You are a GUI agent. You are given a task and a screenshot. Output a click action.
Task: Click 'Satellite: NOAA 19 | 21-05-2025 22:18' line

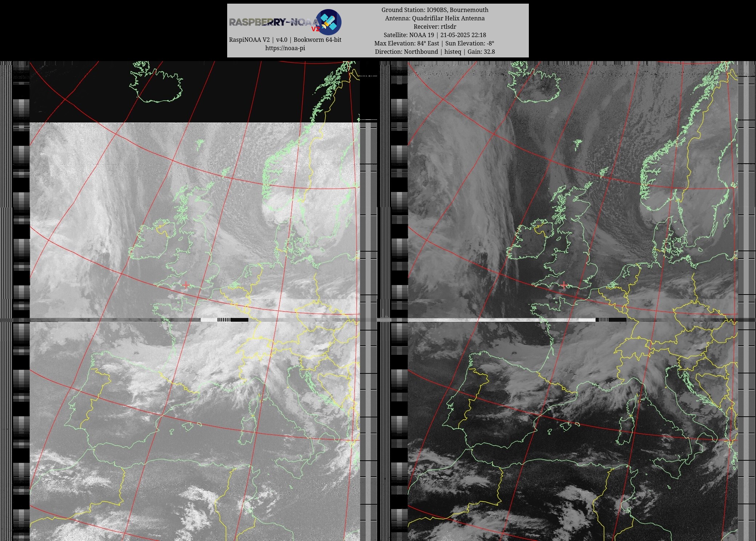[x=435, y=35]
